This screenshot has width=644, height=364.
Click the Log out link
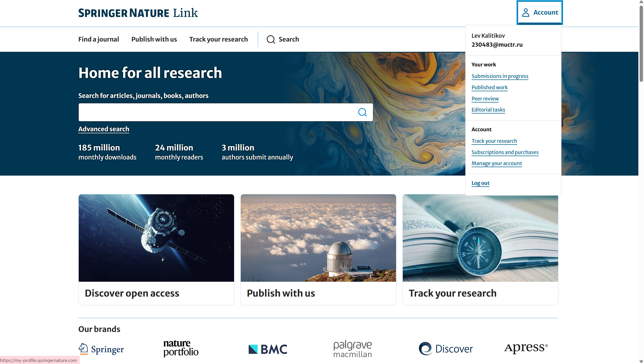click(x=480, y=183)
